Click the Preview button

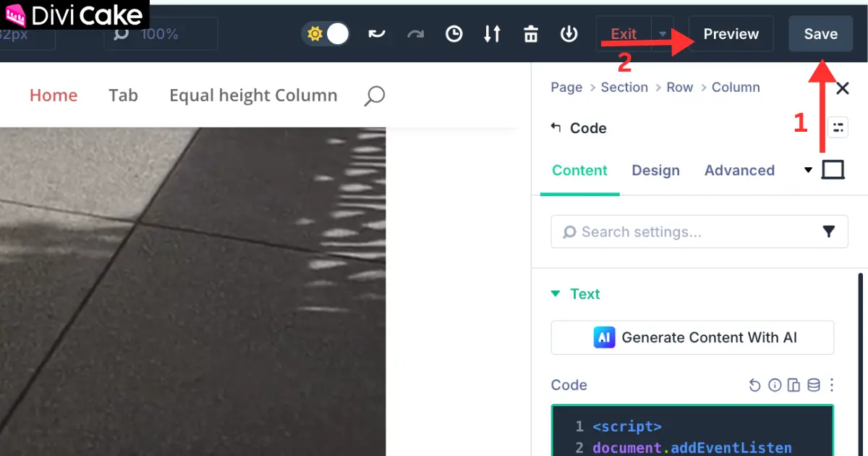tap(731, 34)
